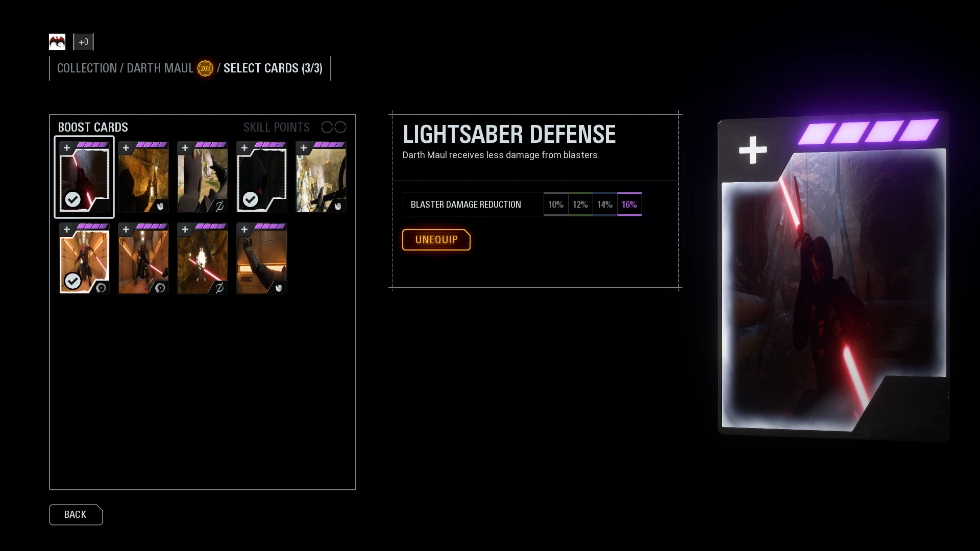Select the 10% blaster damage reduction tier
This screenshot has height=551, width=980.
pos(556,205)
